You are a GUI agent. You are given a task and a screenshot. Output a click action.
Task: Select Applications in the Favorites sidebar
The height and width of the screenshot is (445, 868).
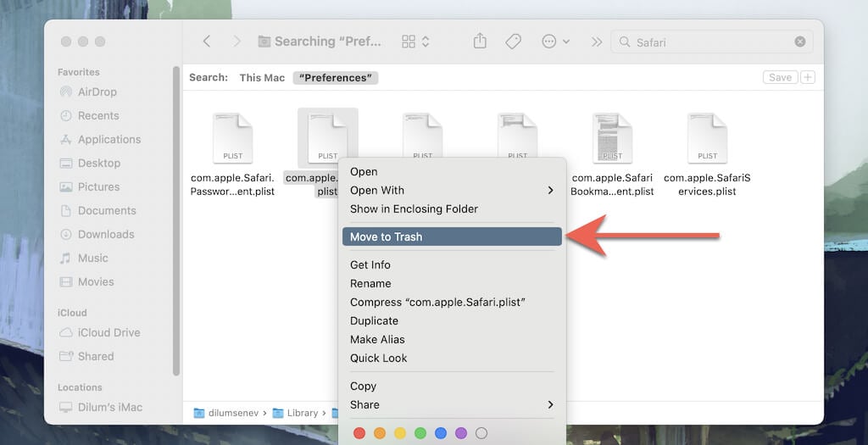pos(108,139)
